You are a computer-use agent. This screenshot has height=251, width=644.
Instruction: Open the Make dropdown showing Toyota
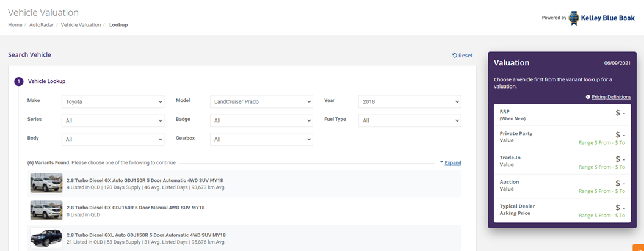(x=113, y=101)
